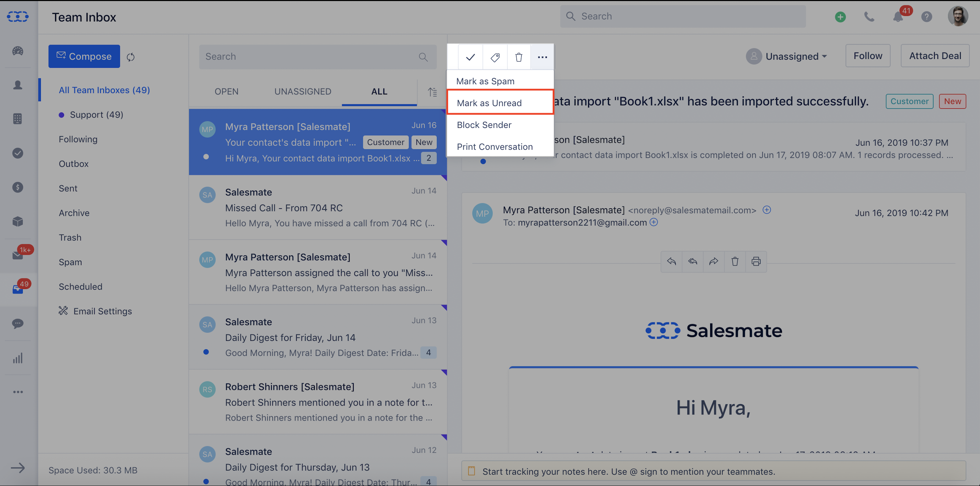Delete this email with message trash icon
Viewport: 980px width, 486px height.
735,261
